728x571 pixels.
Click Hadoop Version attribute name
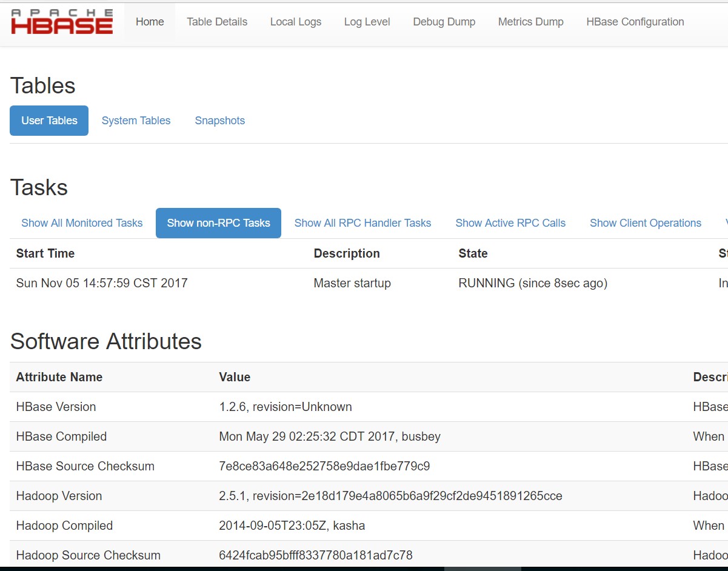[59, 496]
